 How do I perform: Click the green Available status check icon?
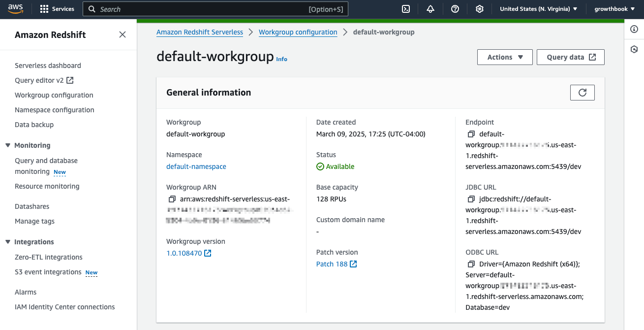click(320, 166)
